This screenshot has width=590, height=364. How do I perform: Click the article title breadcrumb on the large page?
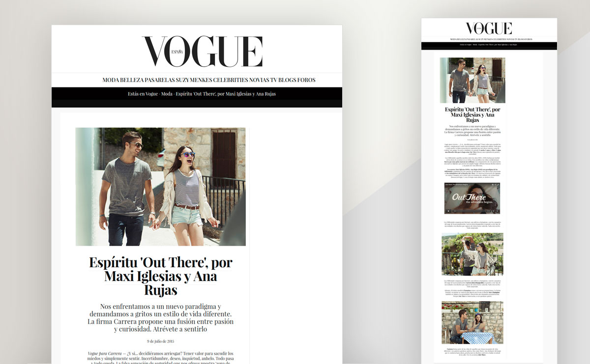(x=226, y=94)
